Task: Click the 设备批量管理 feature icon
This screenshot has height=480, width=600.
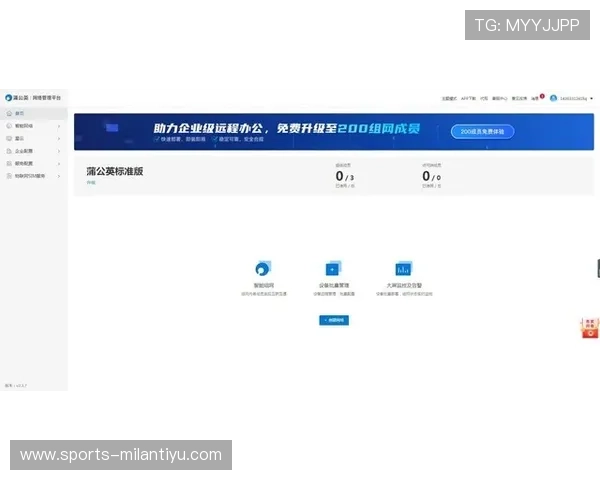Action: 333,268
